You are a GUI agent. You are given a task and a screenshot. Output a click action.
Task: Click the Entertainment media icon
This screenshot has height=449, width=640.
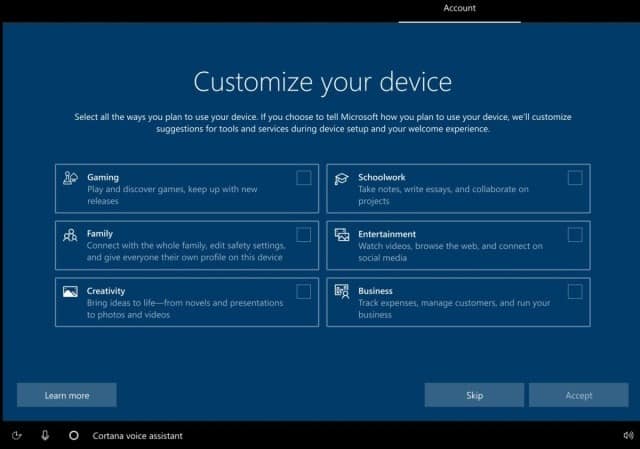342,235
